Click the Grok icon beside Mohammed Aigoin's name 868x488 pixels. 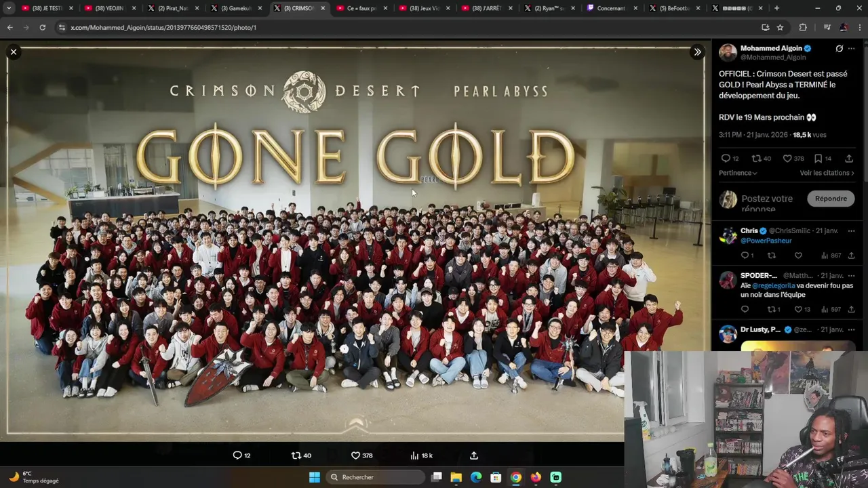coord(839,49)
